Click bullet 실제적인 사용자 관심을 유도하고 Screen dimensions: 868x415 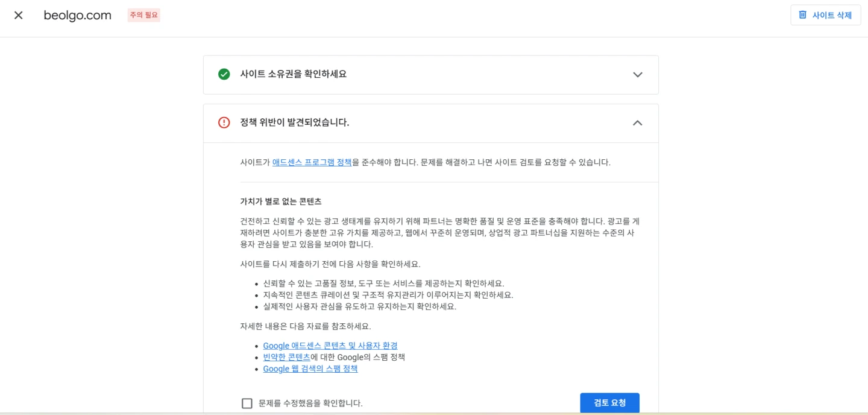click(360, 306)
